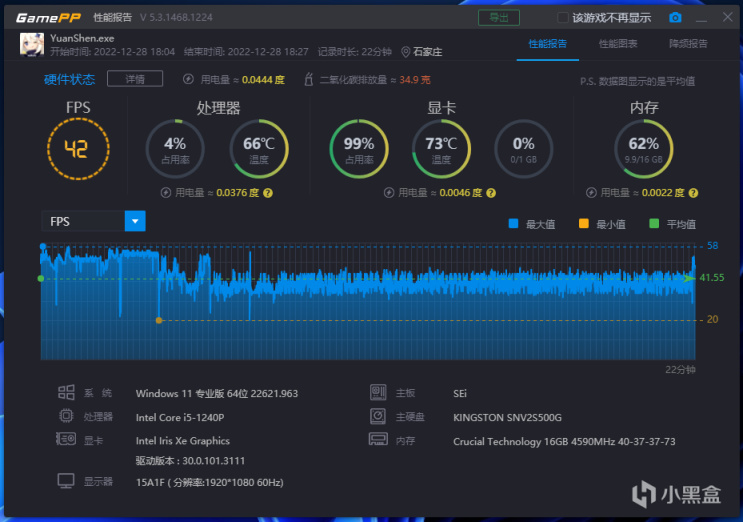
Task: Click the 驱动版本 30.0.101.3111 text
Action: (190, 460)
